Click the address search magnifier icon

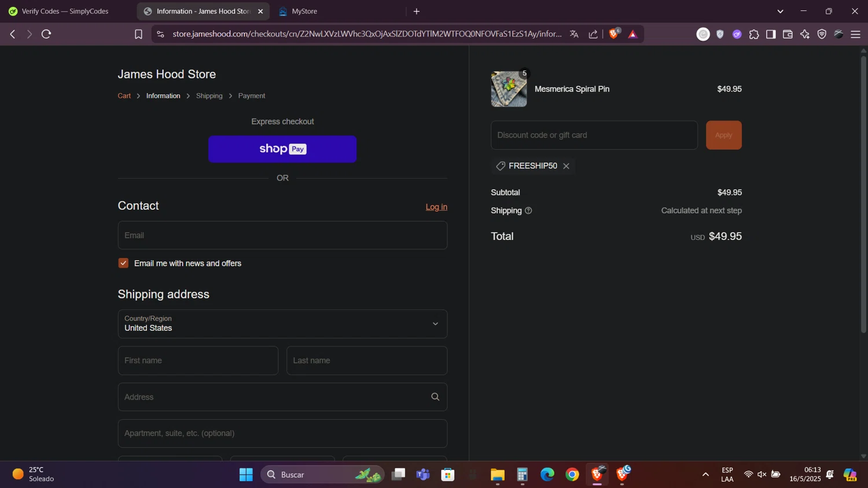[435, 397]
